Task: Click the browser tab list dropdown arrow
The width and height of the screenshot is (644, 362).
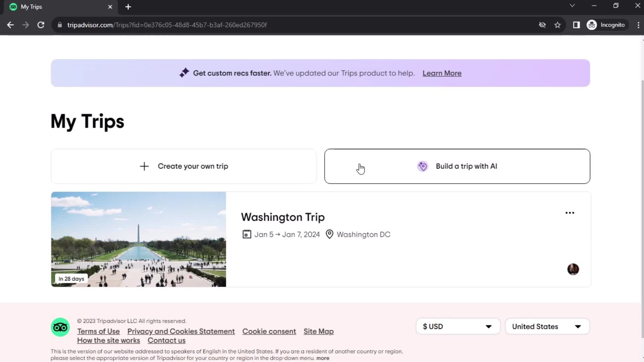Action: 572,6
